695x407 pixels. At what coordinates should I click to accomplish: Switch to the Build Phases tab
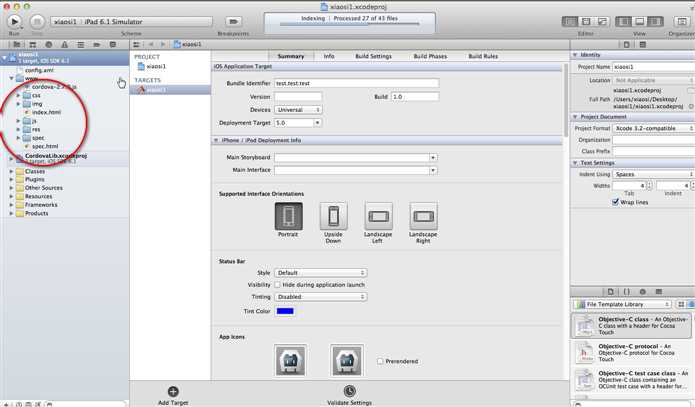pos(430,56)
